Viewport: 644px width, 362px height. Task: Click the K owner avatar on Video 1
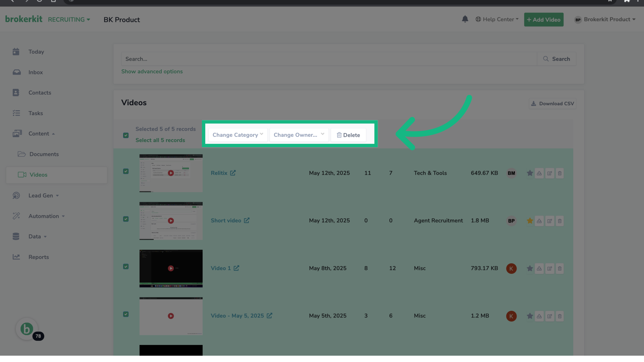pos(511,268)
